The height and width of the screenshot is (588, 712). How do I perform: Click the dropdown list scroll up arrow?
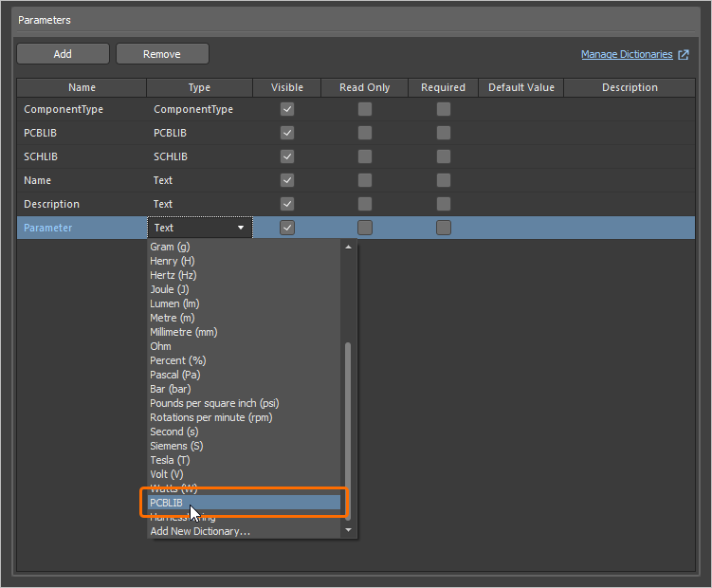348,247
